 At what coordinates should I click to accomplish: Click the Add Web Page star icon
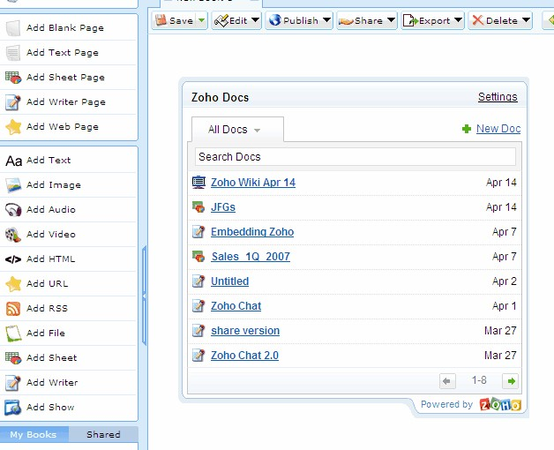coord(13,127)
